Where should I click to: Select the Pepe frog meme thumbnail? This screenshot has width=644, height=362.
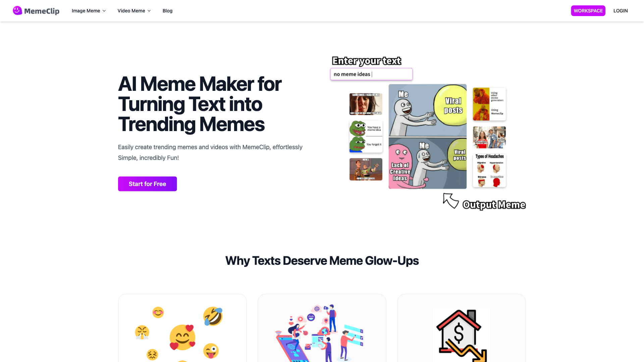[366, 136]
